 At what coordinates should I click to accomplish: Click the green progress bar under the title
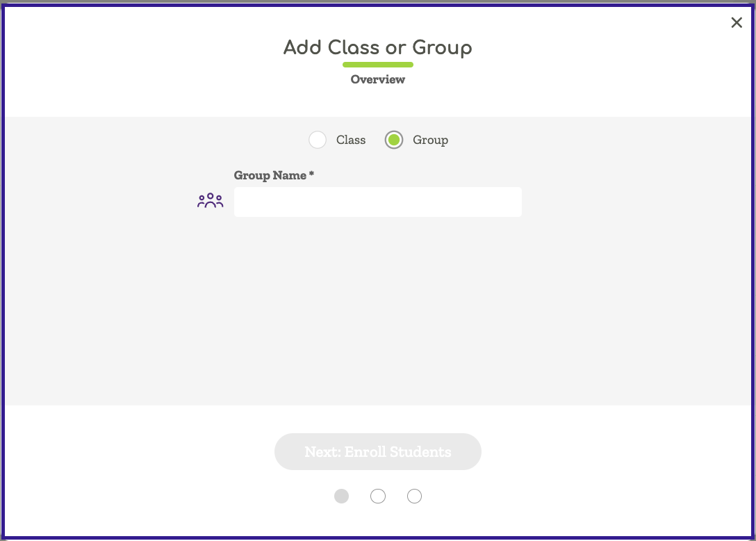(378, 65)
